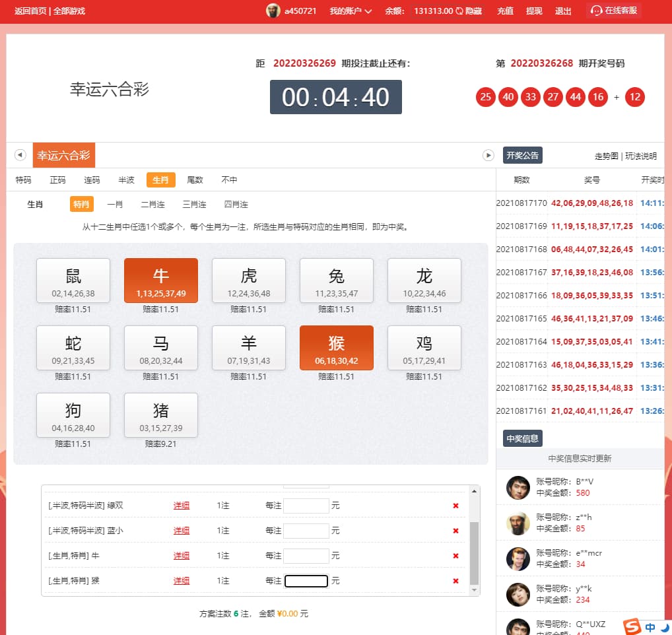
Task: Click the right arrow before 开奖公告
Action: (x=488, y=155)
